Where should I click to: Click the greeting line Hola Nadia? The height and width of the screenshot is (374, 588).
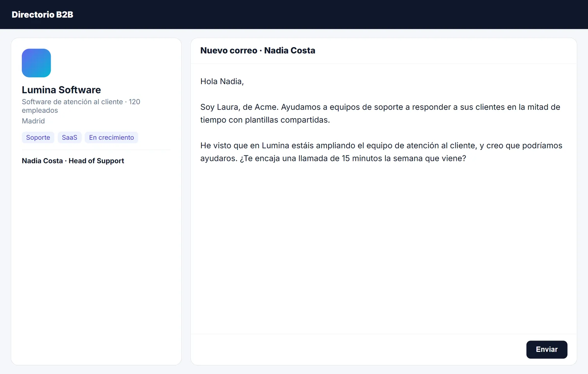click(x=222, y=82)
